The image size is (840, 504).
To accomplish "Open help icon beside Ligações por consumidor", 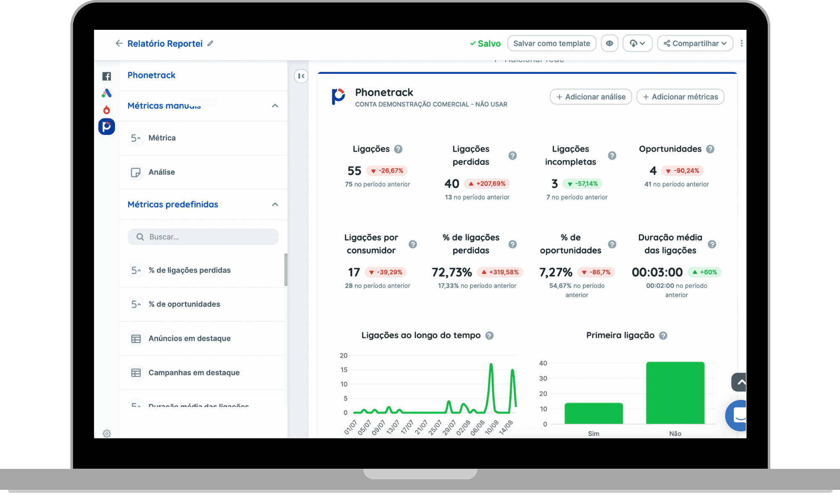I will click(x=413, y=244).
